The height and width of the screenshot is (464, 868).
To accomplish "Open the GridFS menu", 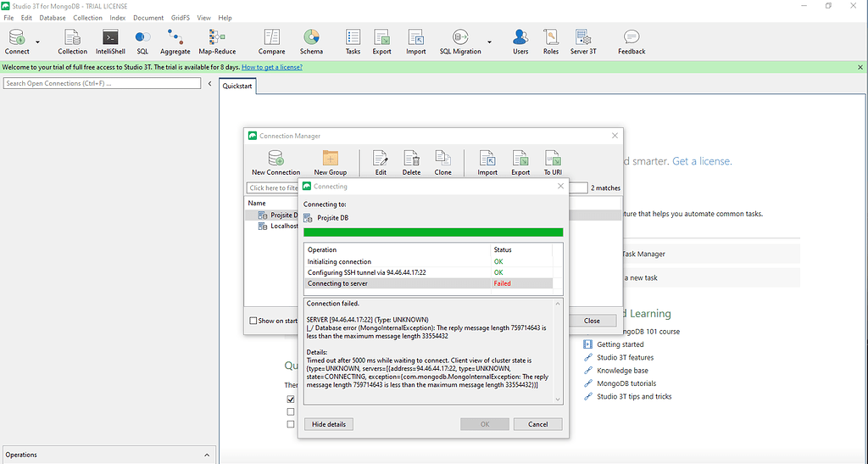I will pos(179,18).
